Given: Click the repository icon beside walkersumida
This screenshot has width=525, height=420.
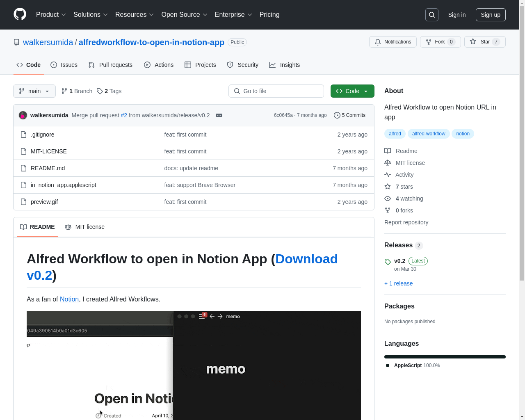Looking at the screenshot, I should 16,42.
